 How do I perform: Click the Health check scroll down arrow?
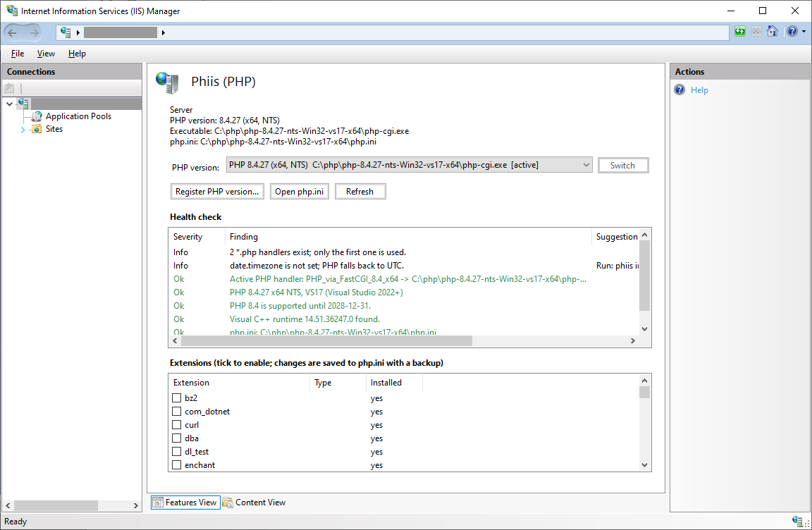click(644, 328)
